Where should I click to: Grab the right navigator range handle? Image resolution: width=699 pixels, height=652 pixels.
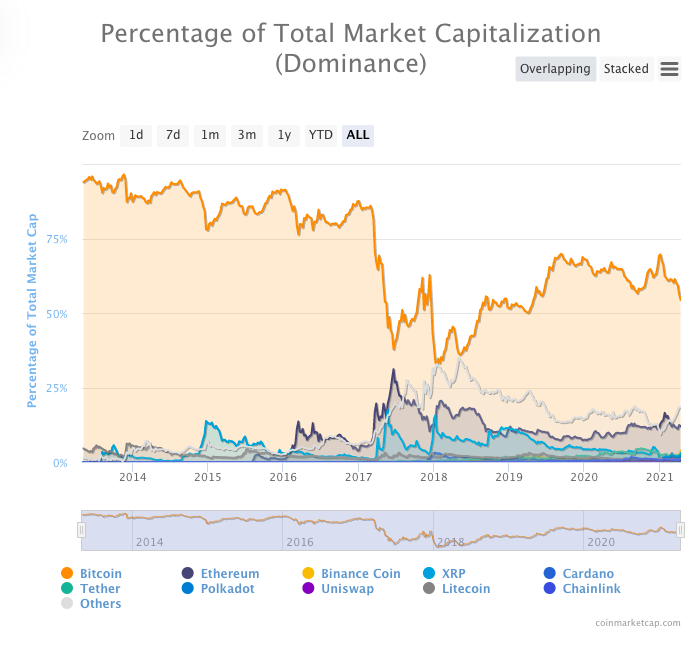[680, 530]
